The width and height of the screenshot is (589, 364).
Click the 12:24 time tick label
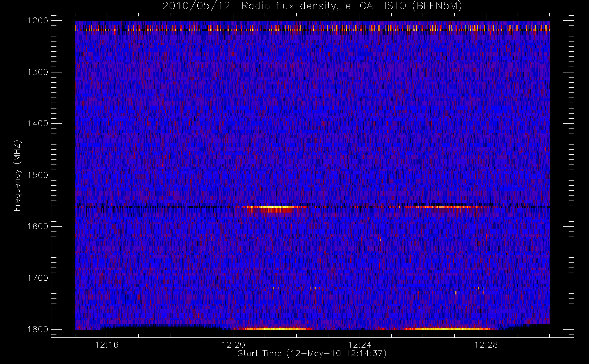coord(360,345)
